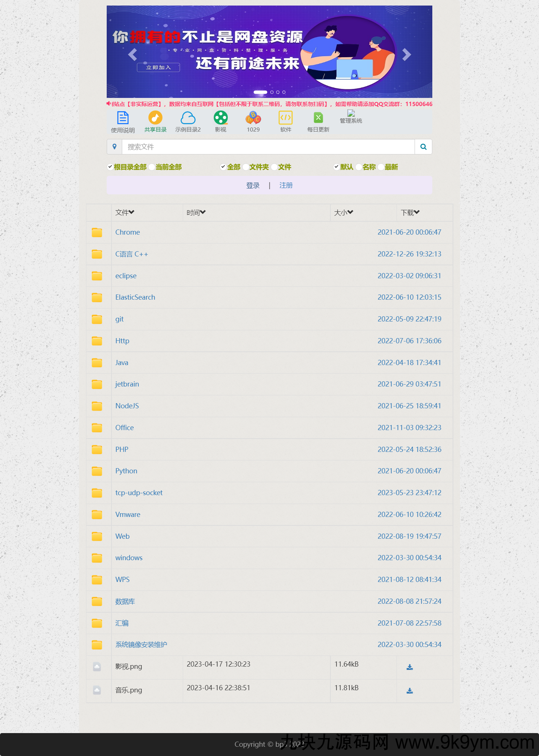The image size is (539, 756).
Task: Click the search magnifier button
Action: (423, 147)
